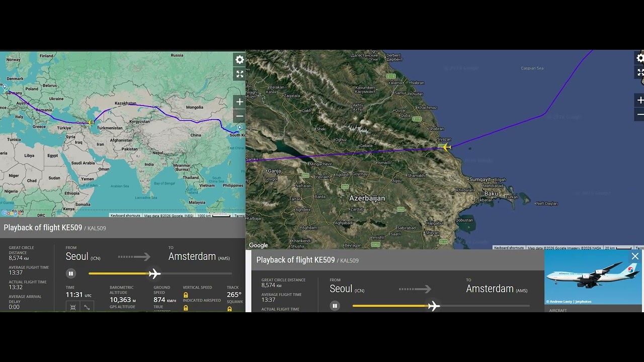644x362 pixels.
Task: Click Saudi Arabia label on left map
Action: pos(83,163)
